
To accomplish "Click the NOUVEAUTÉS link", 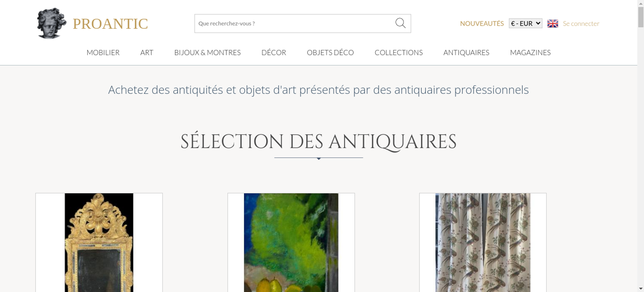I will tap(482, 23).
